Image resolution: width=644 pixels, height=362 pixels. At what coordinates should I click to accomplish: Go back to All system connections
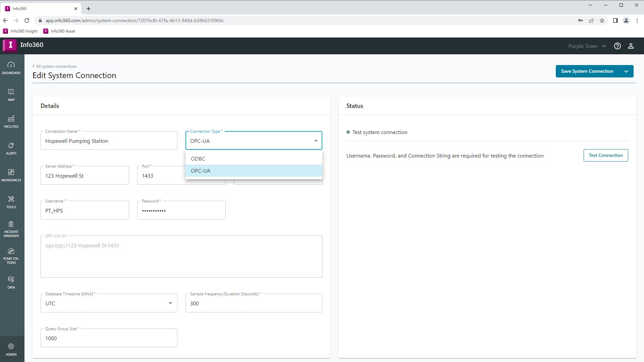coord(56,66)
